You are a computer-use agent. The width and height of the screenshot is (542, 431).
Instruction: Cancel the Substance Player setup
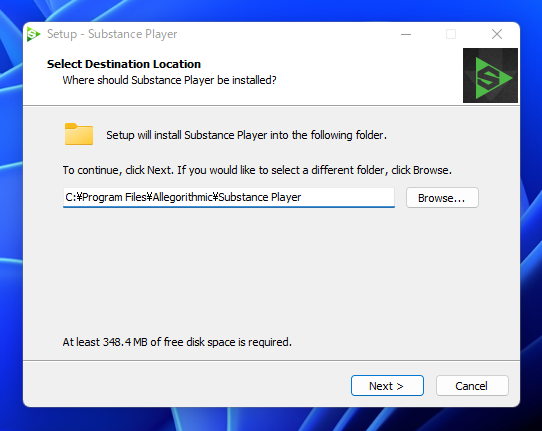(x=472, y=385)
